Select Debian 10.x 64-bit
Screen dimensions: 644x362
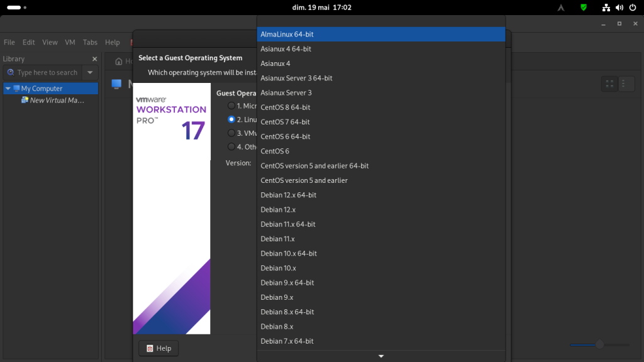(x=380, y=253)
